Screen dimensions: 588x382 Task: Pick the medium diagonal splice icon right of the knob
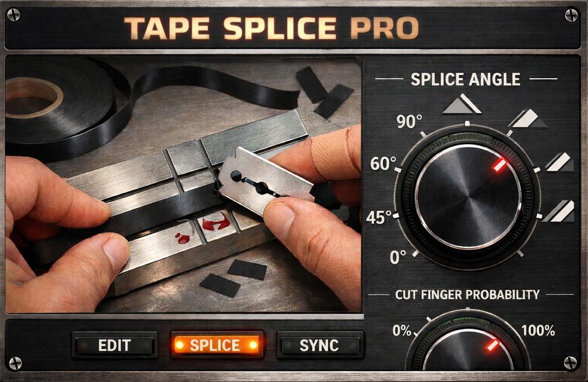[x=560, y=162]
